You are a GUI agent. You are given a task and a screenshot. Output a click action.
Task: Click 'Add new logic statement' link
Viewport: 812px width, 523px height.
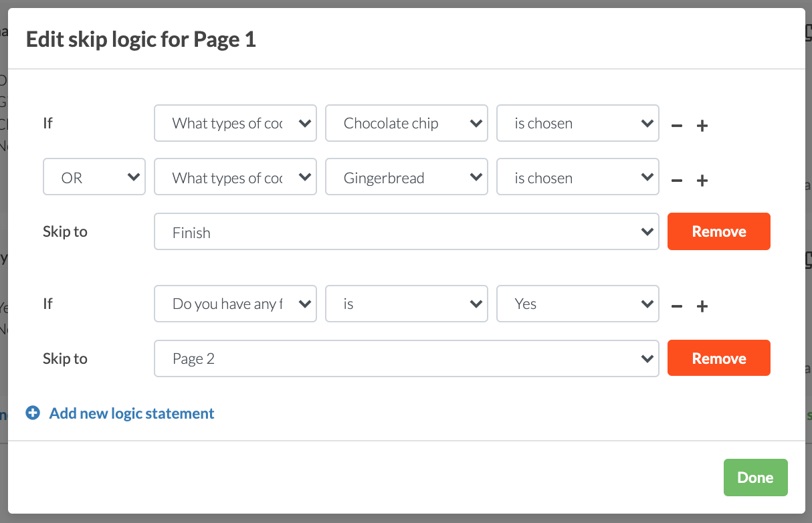pyautogui.click(x=132, y=413)
